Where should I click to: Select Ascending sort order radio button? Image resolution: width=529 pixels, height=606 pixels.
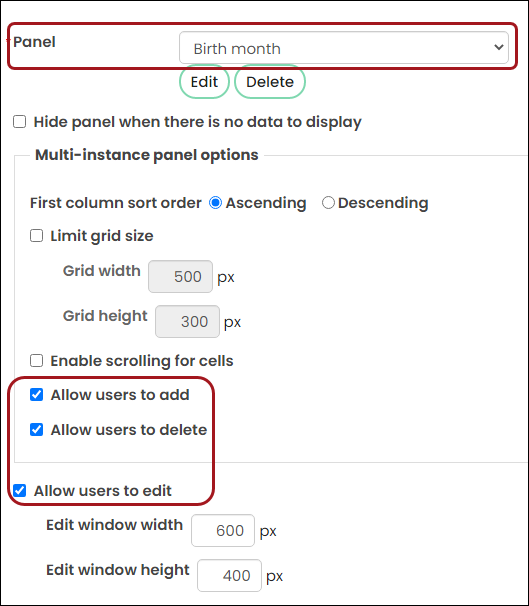pyautogui.click(x=215, y=203)
